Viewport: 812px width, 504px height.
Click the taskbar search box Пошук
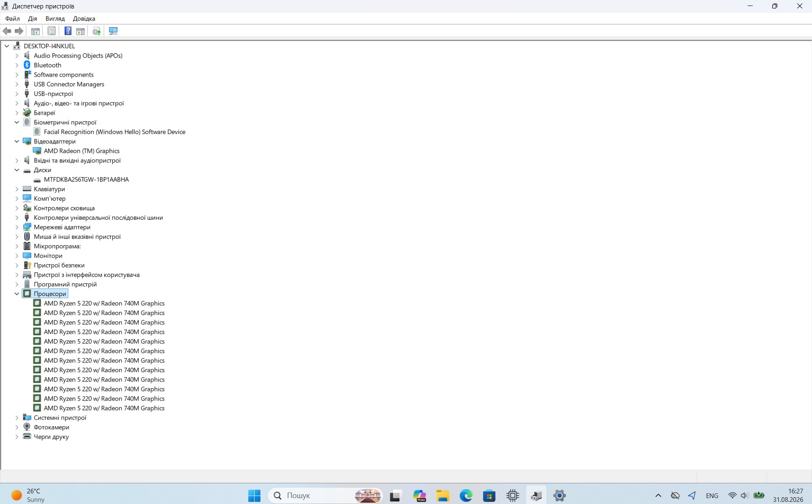pos(325,495)
